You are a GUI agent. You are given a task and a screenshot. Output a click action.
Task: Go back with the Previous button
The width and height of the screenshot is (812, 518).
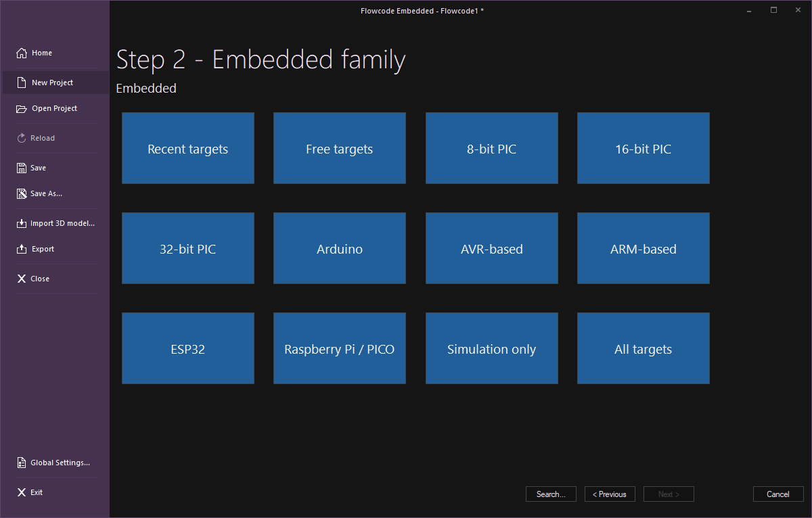coord(610,494)
